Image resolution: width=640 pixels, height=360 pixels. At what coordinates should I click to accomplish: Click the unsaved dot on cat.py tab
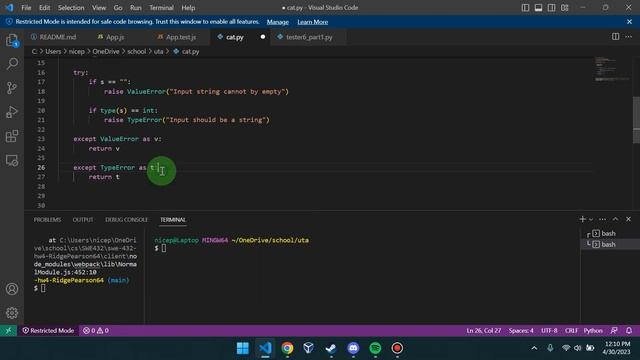tap(263, 37)
